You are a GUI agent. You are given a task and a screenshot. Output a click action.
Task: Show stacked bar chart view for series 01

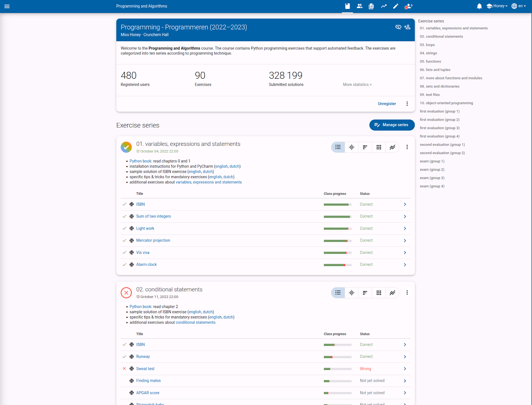point(365,147)
